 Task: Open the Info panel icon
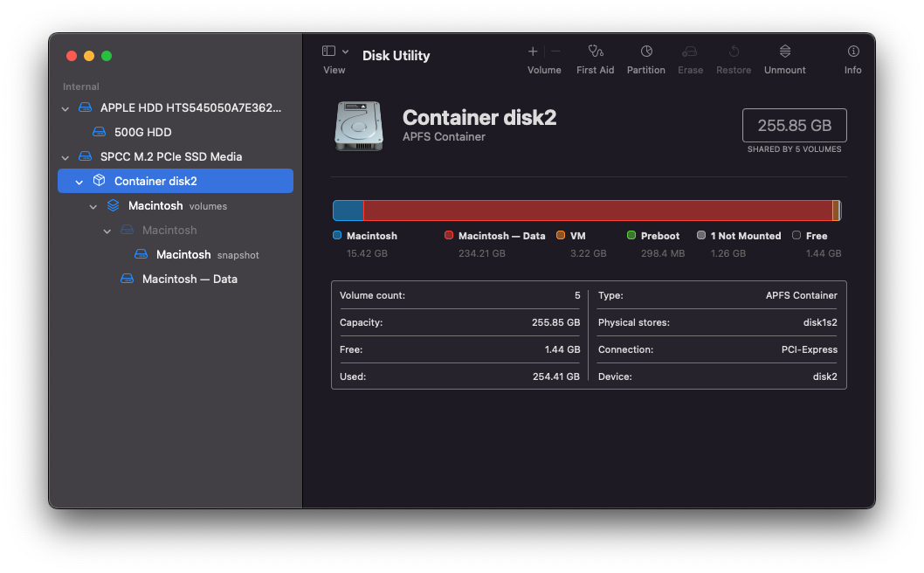pos(853,52)
